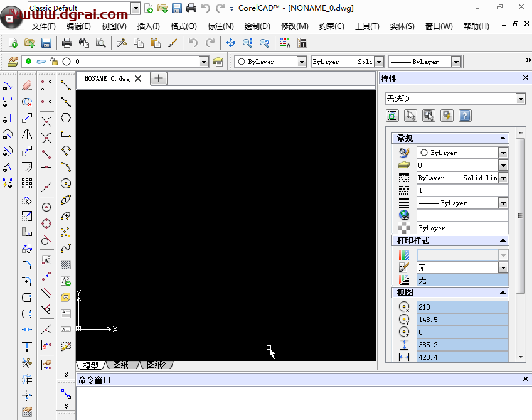
Task: Open the ByLayer lineweight dropdown in toolbar
Action: [456, 62]
